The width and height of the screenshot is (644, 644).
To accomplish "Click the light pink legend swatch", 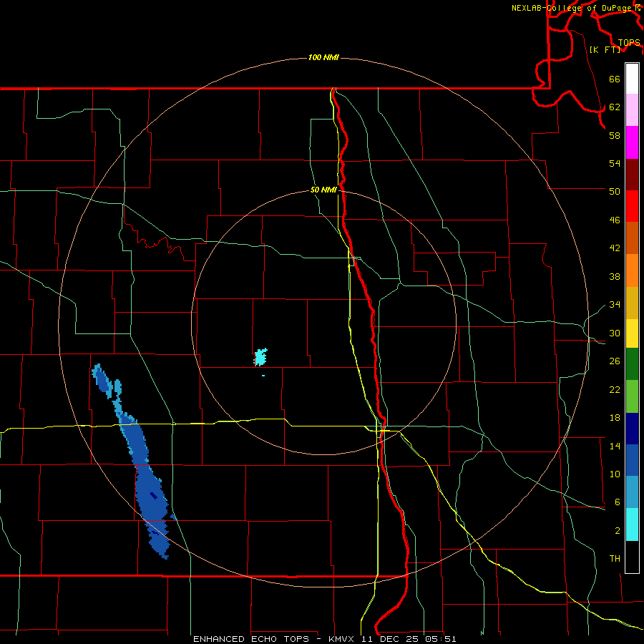I will tap(632, 110).
